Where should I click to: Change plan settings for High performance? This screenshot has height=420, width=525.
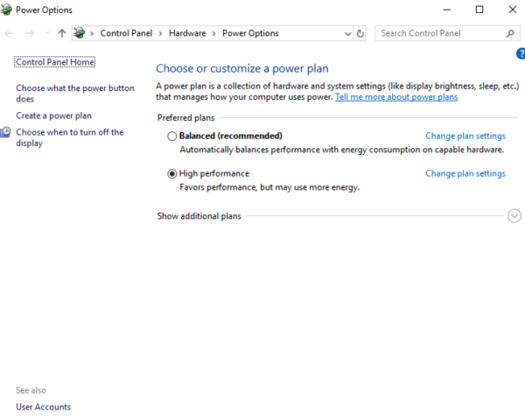tap(465, 174)
